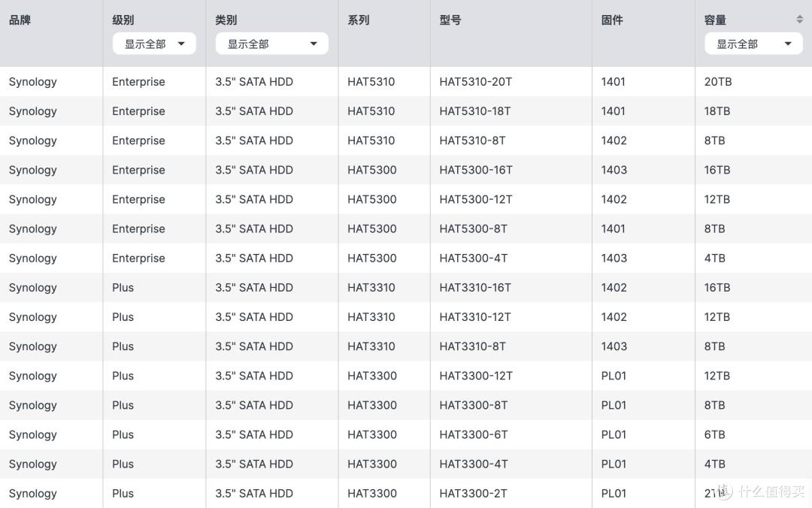Select model cell HAT5300-4T
The image size is (812, 508).
point(474,259)
